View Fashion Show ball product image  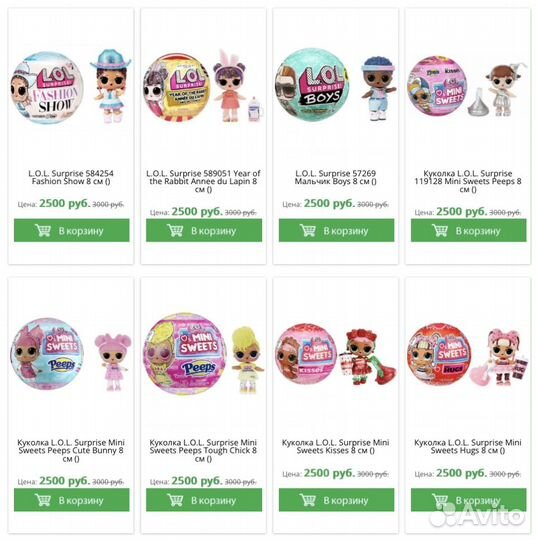tap(71, 87)
